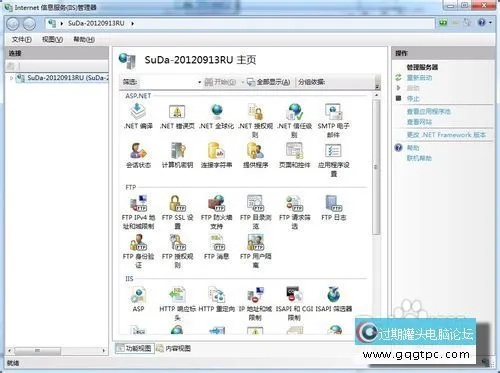Open the FTP 日志 icon
The width and height of the screenshot is (500, 373).
click(x=333, y=208)
